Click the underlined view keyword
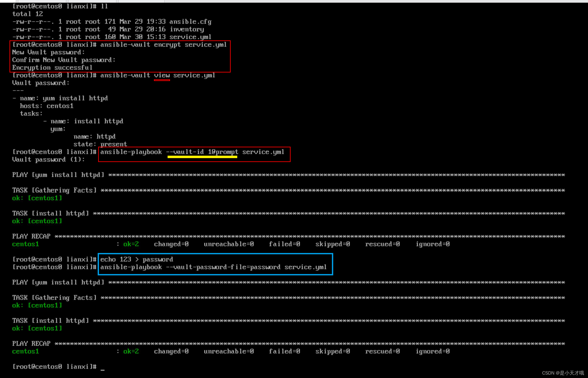The image size is (588, 378). pos(162,75)
